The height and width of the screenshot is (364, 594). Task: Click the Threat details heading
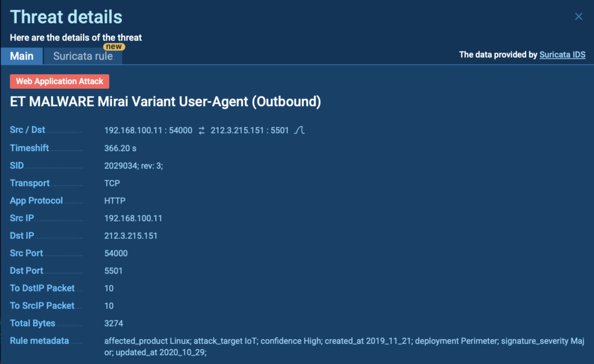click(x=66, y=17)
